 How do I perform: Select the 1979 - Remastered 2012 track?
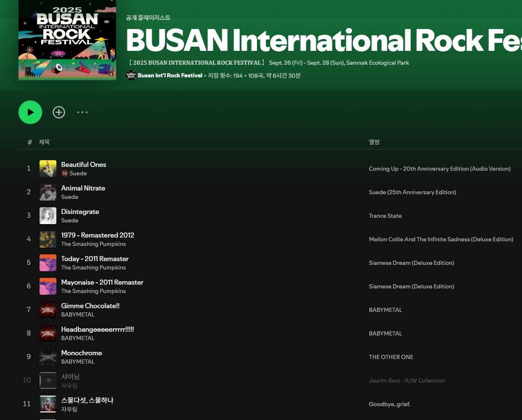(x=98, y=235)
